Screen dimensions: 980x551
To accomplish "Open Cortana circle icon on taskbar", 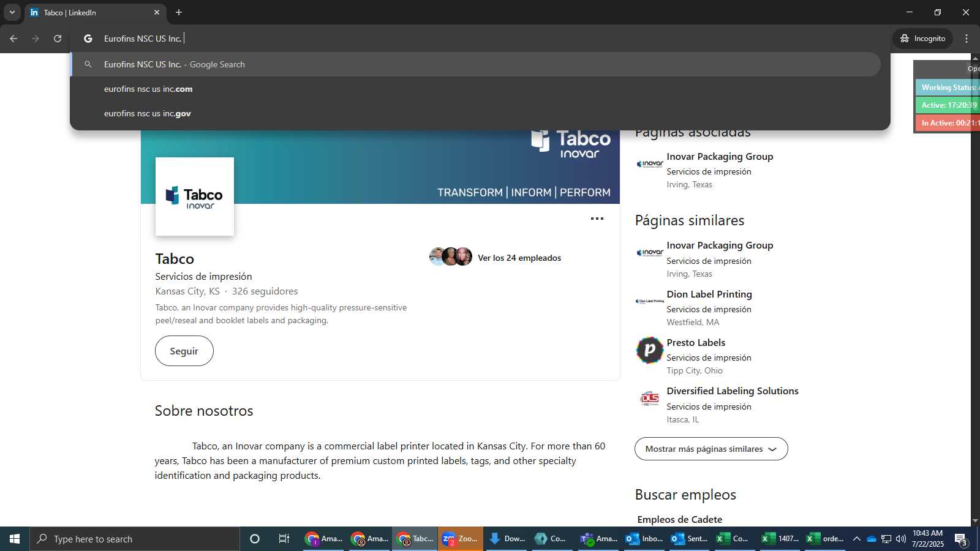I will pos(255,539).
